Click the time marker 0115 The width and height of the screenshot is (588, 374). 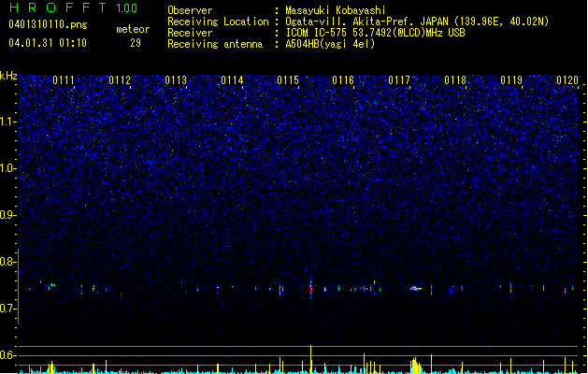coord(288,80)
